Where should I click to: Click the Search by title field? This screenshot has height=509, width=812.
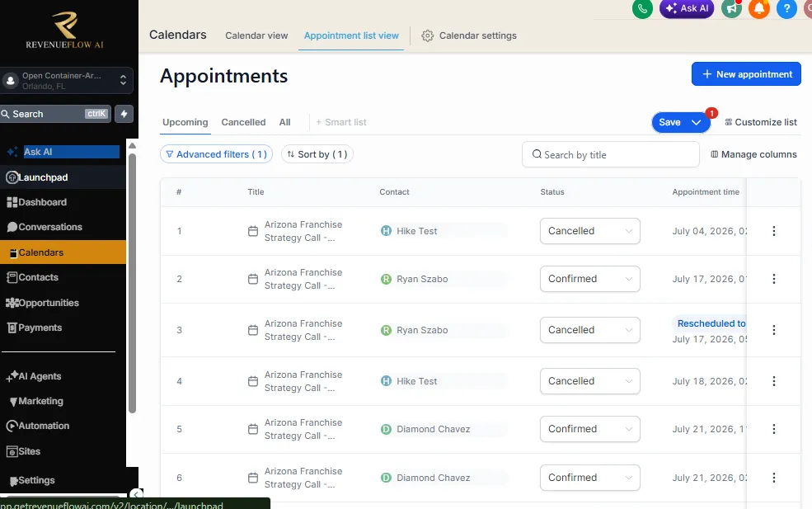[x=611, y=155]
